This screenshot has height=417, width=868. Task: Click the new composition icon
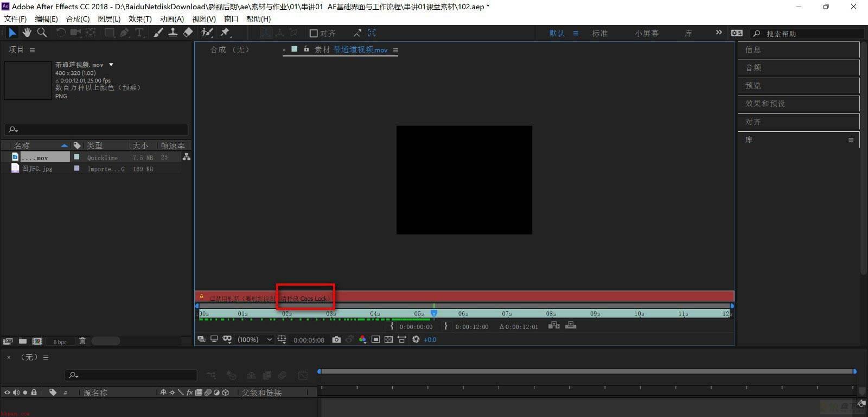(37, 341)
